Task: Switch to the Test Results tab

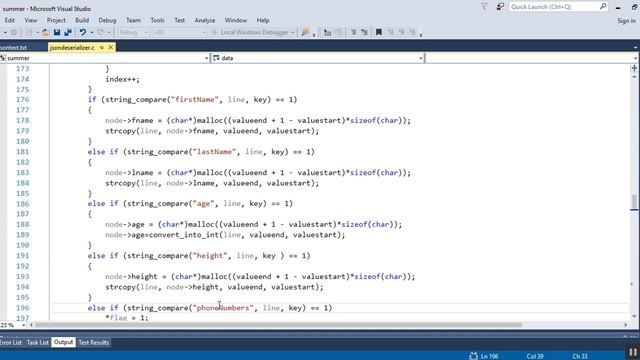Action: pyautogui.click(x=93, y=342)
